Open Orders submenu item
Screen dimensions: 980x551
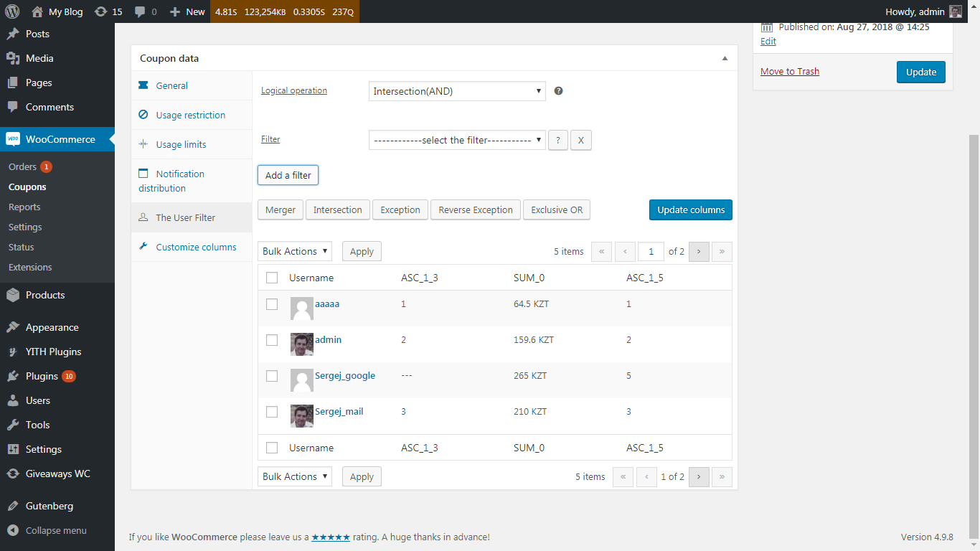coord(22,166)
